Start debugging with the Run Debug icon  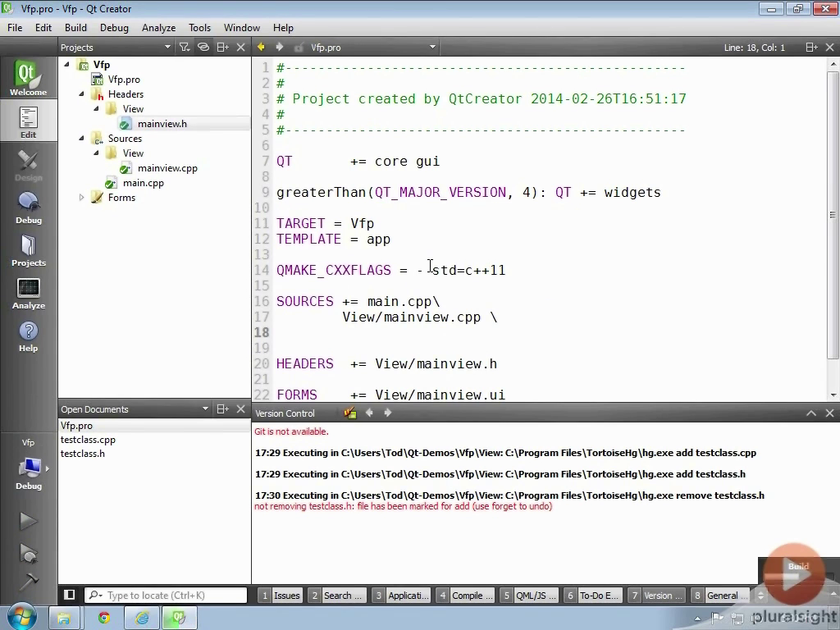point(29,554)
